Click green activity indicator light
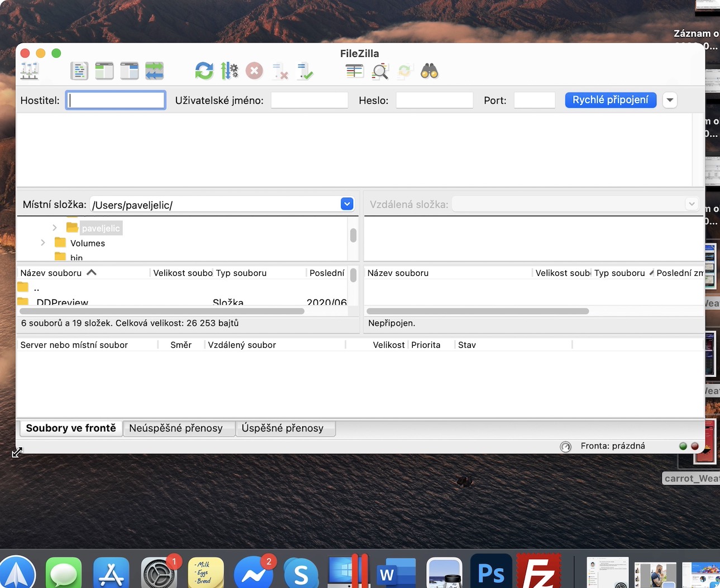The width and height of the screenshot is (720, 588). (683, 446)
